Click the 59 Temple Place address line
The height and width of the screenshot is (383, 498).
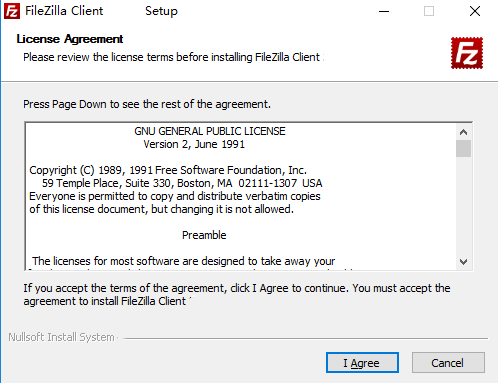pos(182,183)
